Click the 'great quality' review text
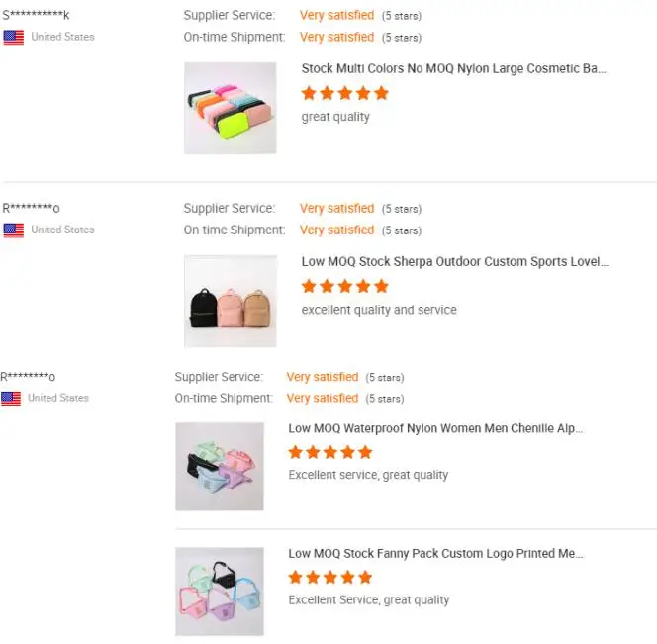 pos(335,117)
